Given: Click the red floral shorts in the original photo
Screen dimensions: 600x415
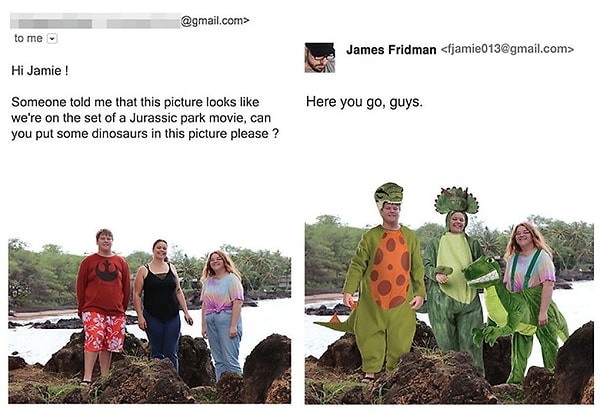Looking at the screenshot, I should tap(104, 331).
